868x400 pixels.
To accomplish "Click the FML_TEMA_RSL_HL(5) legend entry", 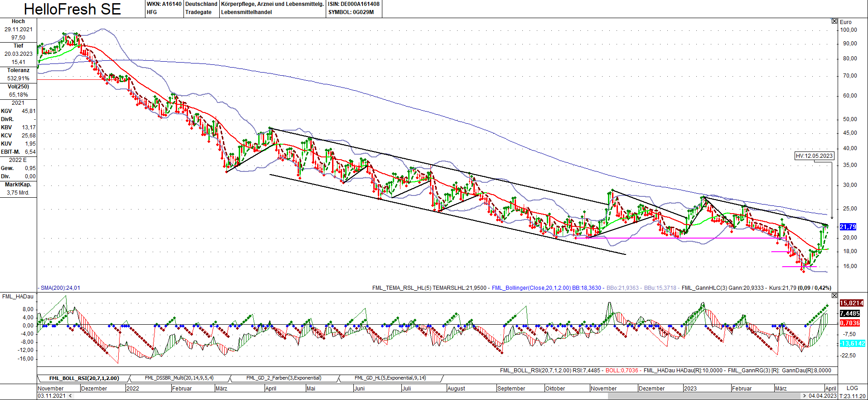I will coord(430,288).
